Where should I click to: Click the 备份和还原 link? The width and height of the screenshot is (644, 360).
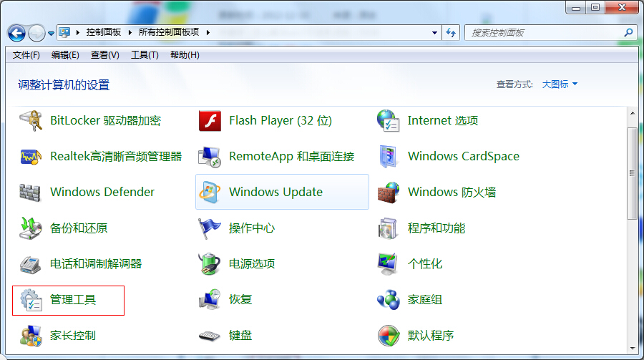coord(79,228)
